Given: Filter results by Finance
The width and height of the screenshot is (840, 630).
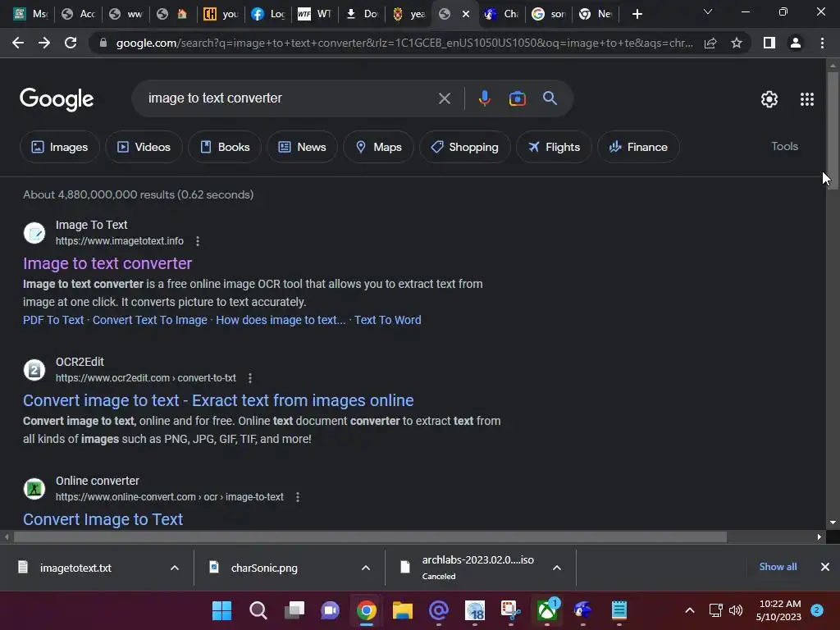Looking at the screenshot, I should pos(638,147).
